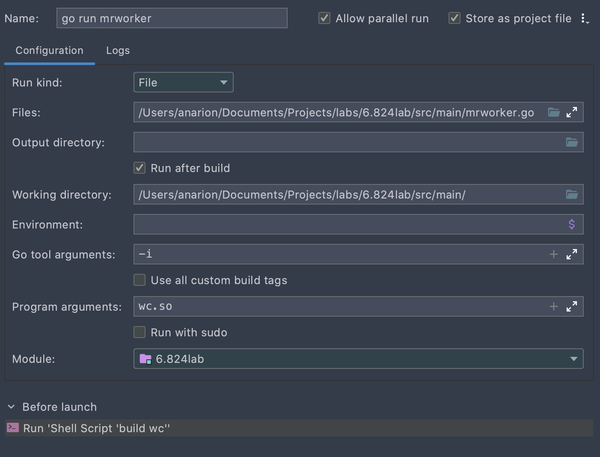600x457 pixels.
Task: Expand the Go tool arguments field
Action: click(x=572, y=255)
